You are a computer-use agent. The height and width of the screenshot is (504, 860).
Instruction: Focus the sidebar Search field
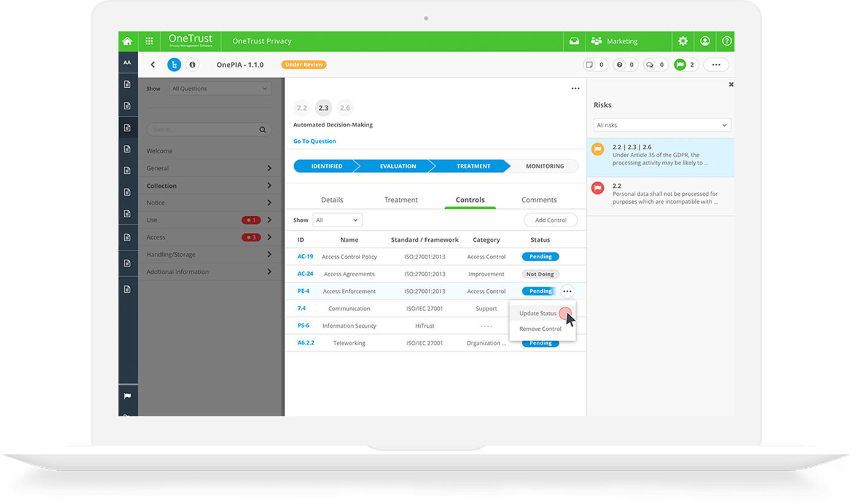[x=209, y=130]
